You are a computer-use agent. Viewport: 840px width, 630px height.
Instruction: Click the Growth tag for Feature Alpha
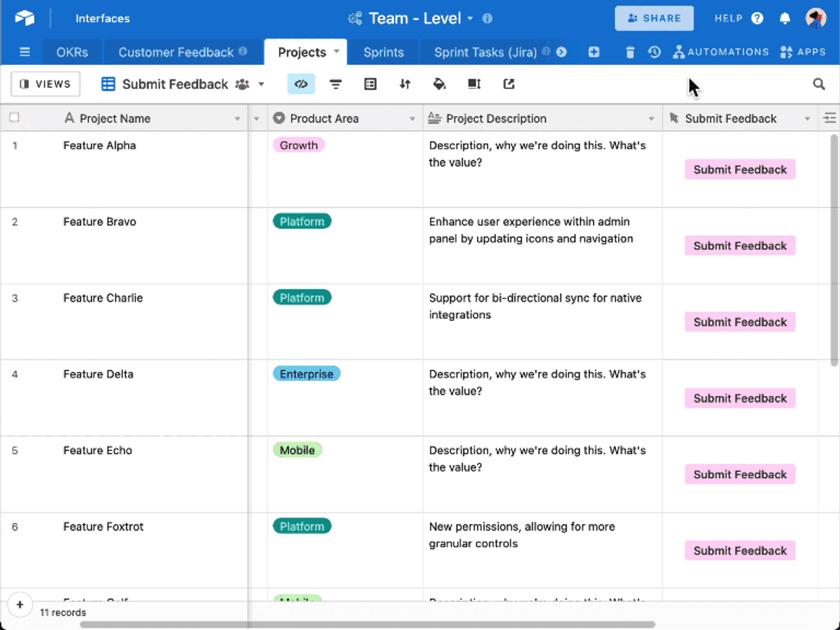tap(299, 145)
